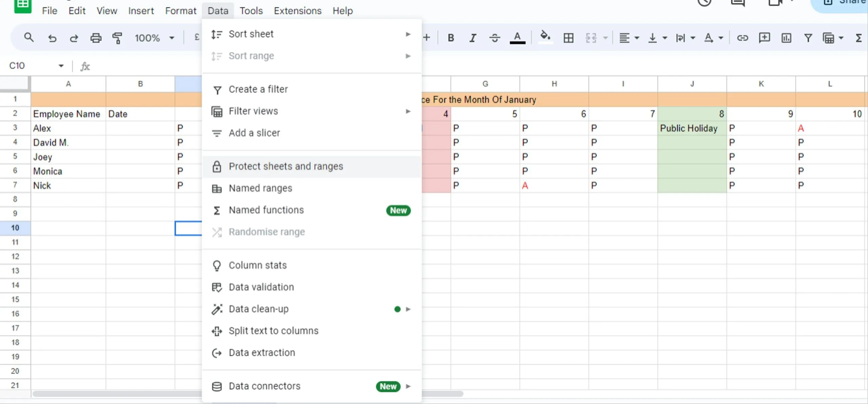Click the functions sigma icon in toolbar
This screenshot has height=404, width=868.
point(859,38)
